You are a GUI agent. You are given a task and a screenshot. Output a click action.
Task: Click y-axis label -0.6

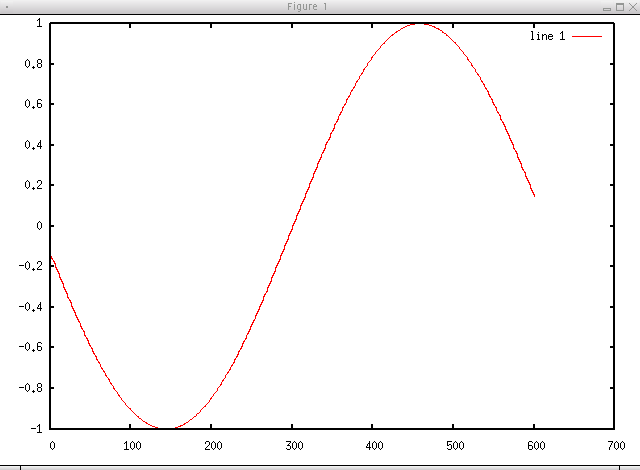31,347
